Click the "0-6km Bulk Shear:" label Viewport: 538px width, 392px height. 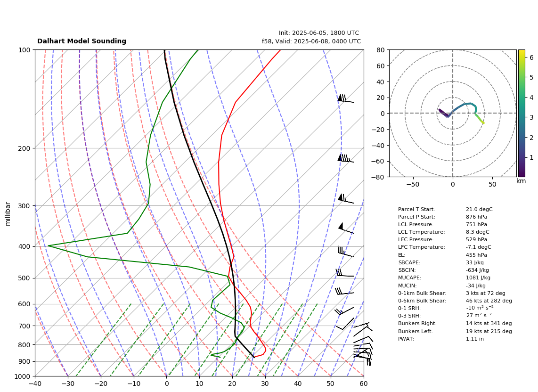click(422, 301)
